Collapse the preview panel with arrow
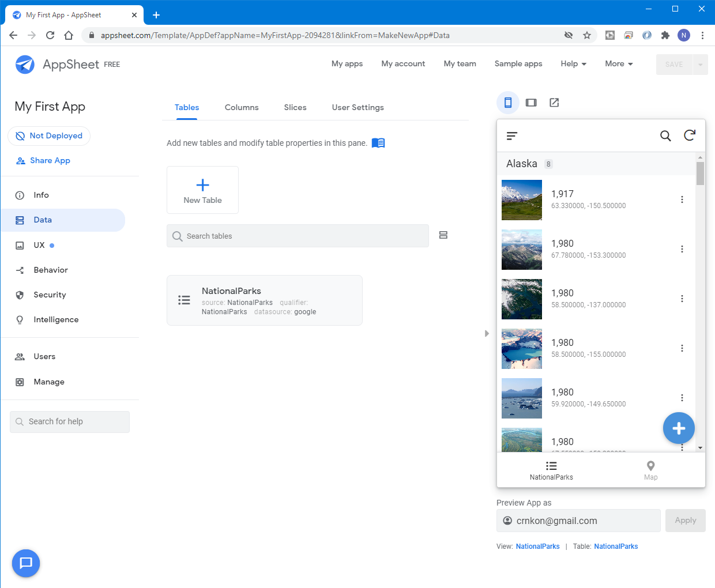The width and height of the screenshot is (715, 588). pos(487,333)
